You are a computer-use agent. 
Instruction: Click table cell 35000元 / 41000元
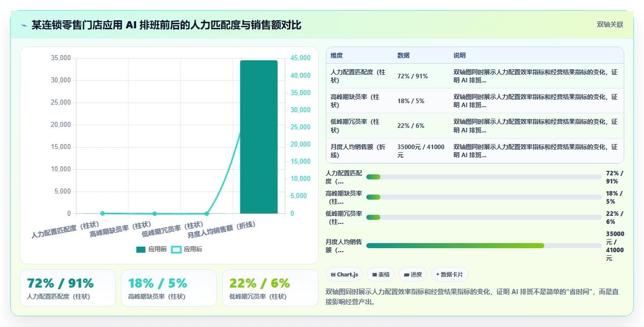pyautogui.click(x=421, y=151)
